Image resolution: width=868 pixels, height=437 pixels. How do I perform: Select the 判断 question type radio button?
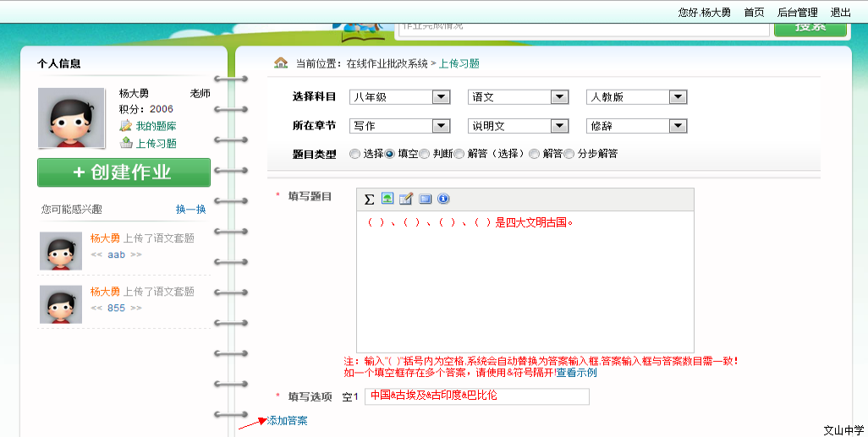425,154
